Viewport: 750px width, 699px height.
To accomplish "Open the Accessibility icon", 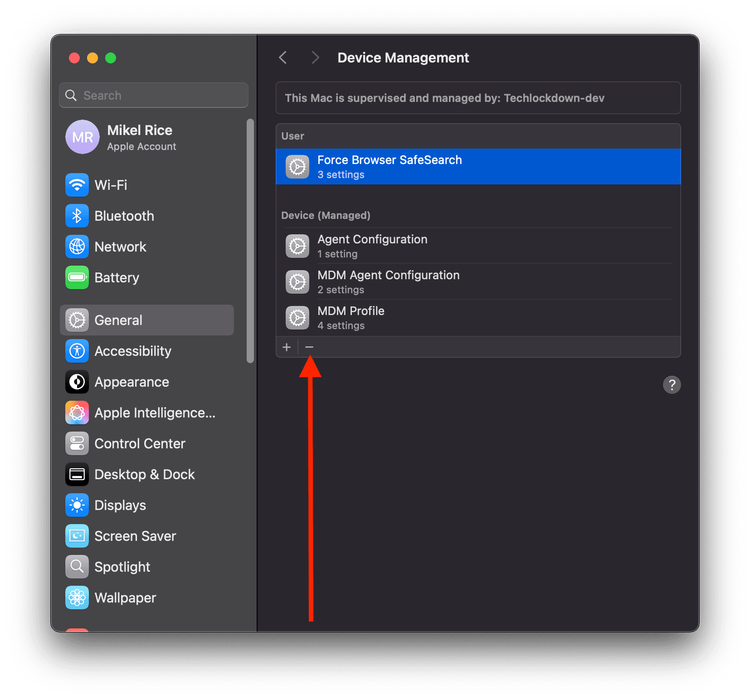I will [77, 351].
